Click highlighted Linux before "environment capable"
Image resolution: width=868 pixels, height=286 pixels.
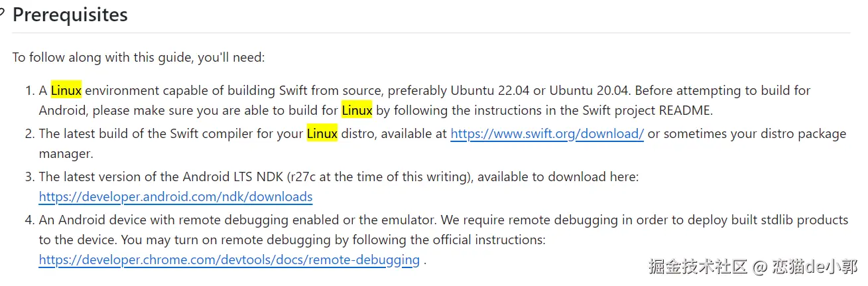(66, 90)
